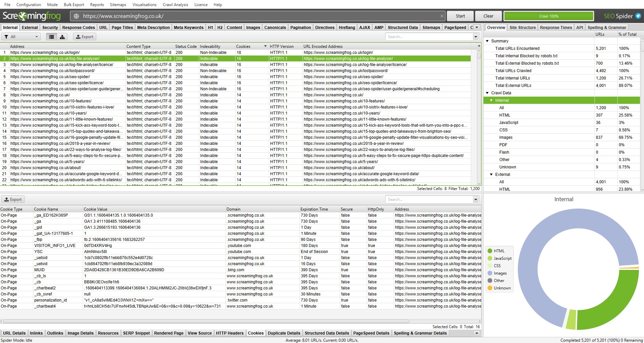The width and height of the screenshot is (644, 343).
Task: Show more bottom tabs dropdown arrow
Action: pyautogui.click(x=476, y=333)
